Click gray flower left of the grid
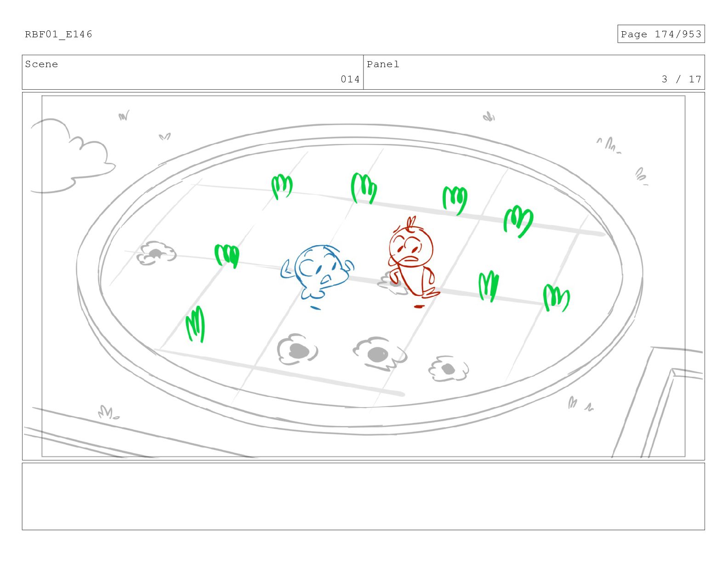728x563 pixels. click(156, 253)
